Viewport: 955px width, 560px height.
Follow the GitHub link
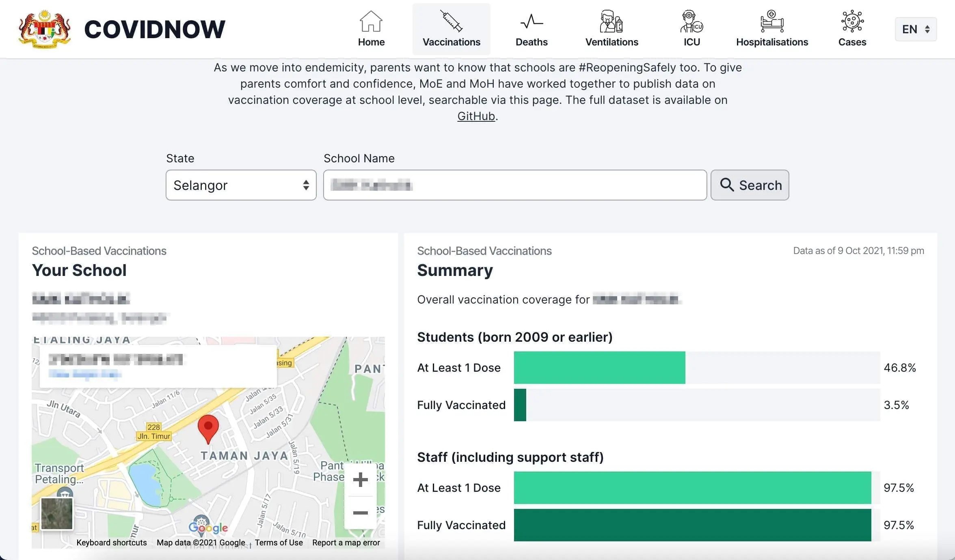pos(476,116)
